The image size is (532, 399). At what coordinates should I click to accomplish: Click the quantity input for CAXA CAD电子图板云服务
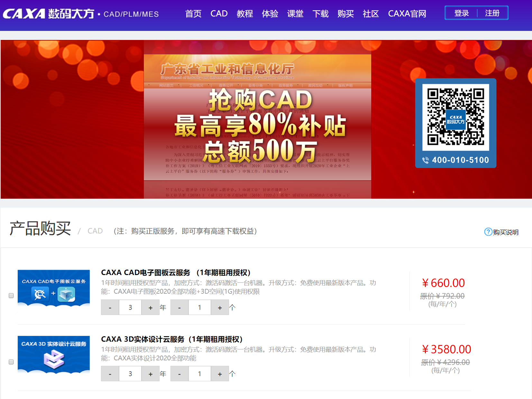[200, 307]
